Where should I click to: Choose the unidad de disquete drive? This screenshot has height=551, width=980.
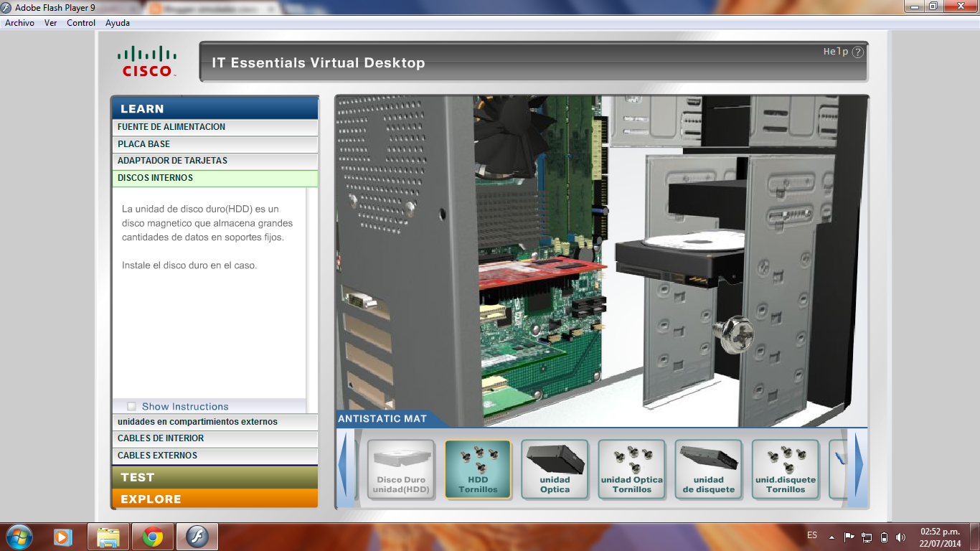tap(709, 470)
